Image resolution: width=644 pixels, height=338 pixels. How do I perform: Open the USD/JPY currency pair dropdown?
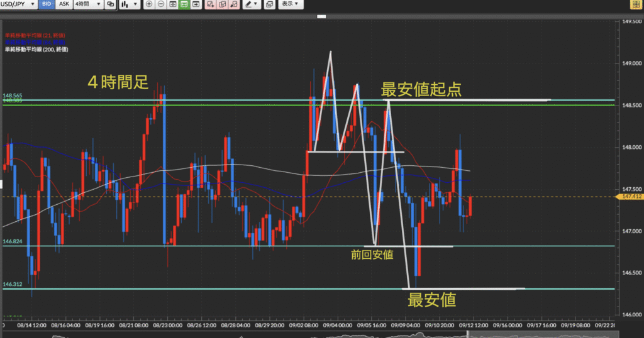18,4
